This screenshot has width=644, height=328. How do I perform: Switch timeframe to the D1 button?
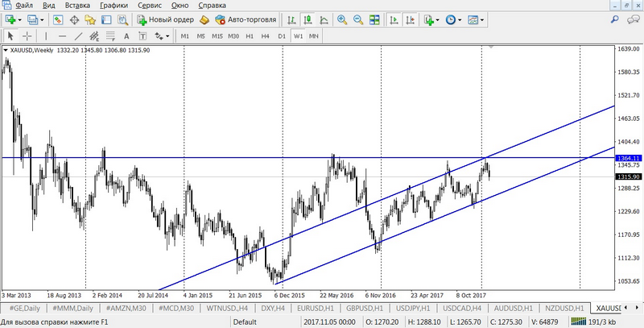tap(281, 36)
